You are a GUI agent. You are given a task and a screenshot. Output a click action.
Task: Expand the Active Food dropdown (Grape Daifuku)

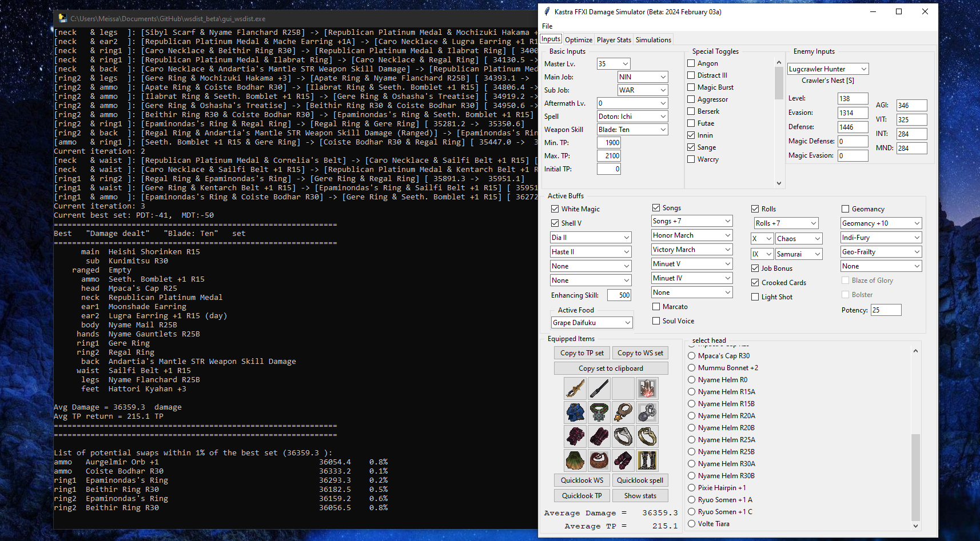592,323
